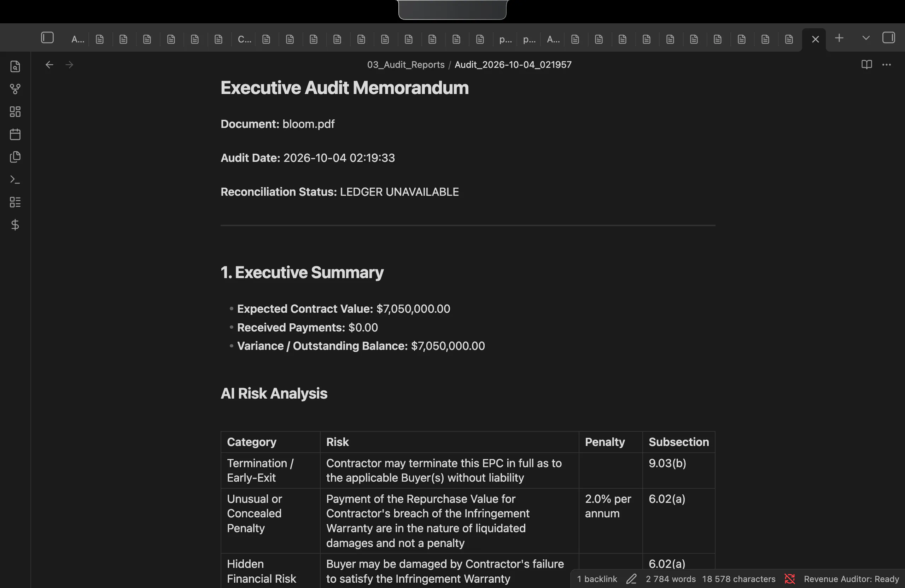Click the Expected Contract Value bullet
905x588 pixels.
click(343, 308)
